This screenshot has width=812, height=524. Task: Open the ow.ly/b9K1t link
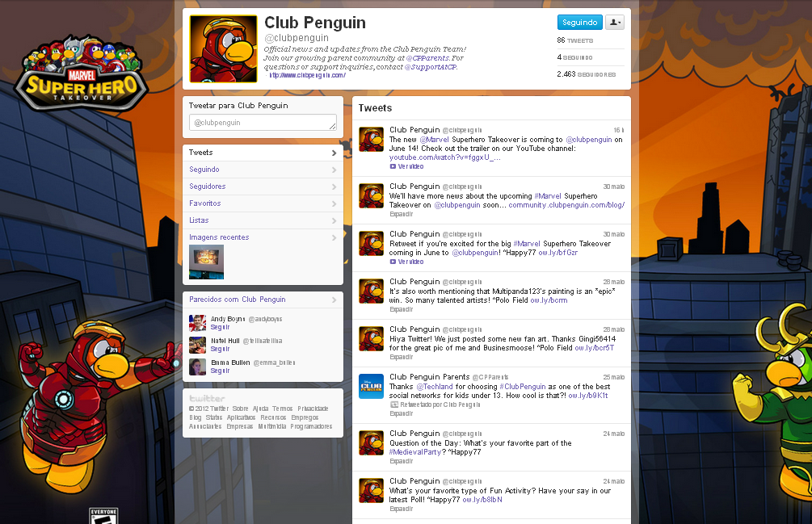[587, 396]
